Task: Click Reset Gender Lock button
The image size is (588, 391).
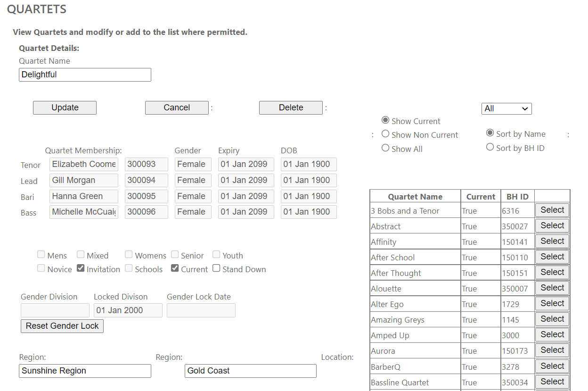Action: [62, 326]
